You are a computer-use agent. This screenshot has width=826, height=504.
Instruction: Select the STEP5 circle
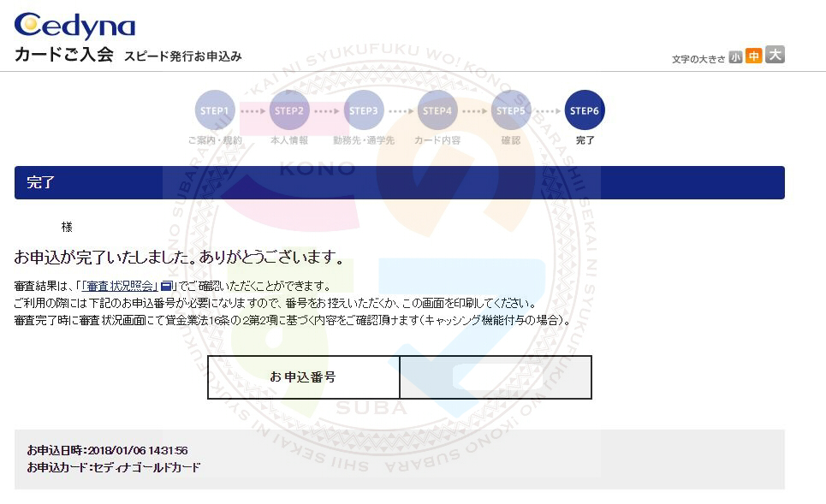[511, 110]
